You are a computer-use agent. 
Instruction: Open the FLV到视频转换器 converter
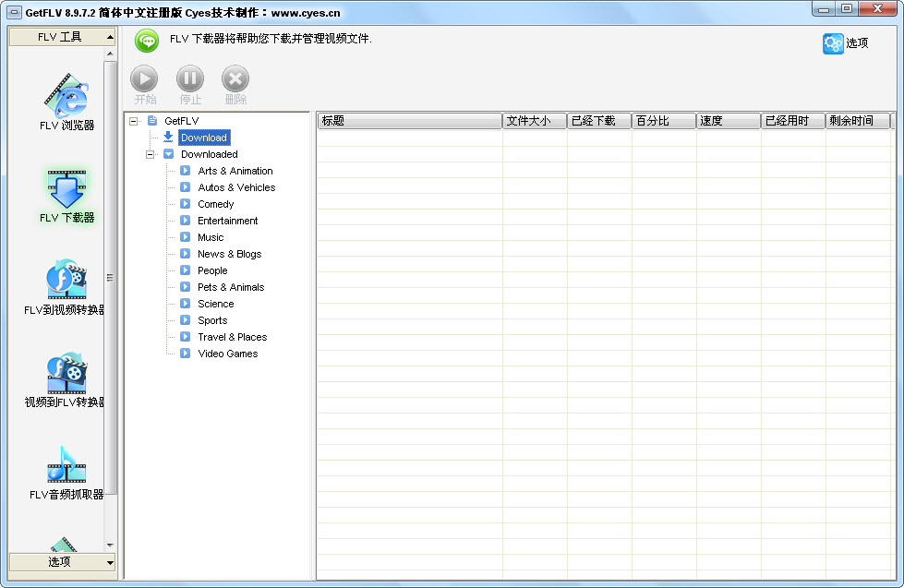(x=65, y=287)
